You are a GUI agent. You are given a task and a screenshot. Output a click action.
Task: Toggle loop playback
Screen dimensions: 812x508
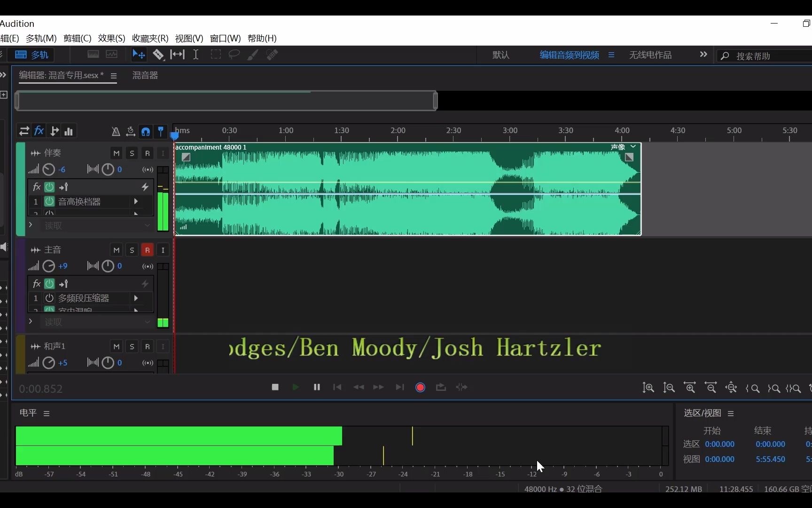pyautogui.click(x=441, y=387)
